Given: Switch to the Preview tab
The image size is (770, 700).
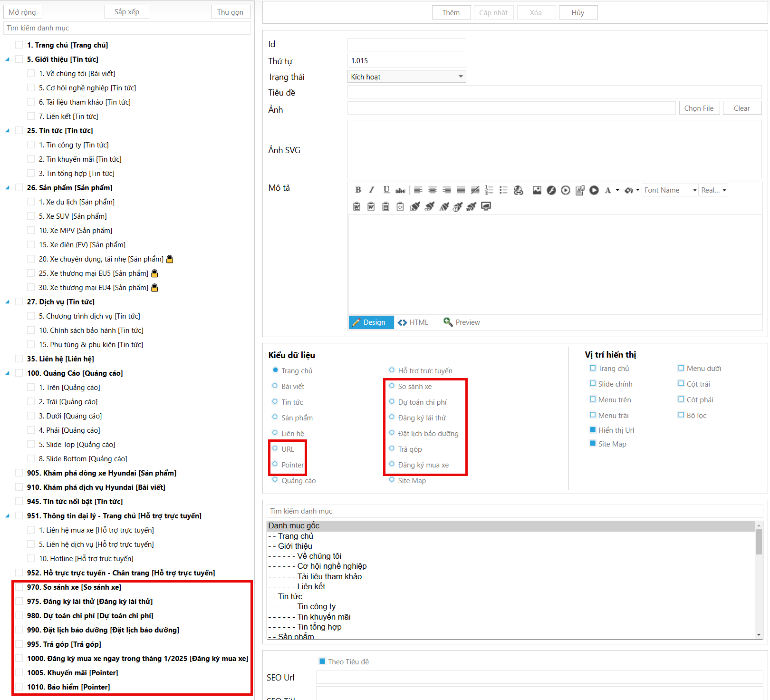Looking at the screenshot, I should 462,322.
